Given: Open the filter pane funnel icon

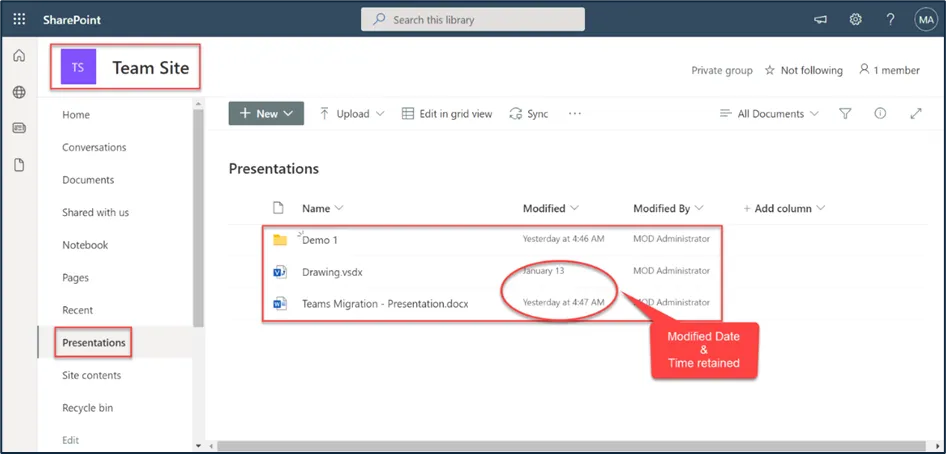Looking at the screenshot, I should (845, 114).
